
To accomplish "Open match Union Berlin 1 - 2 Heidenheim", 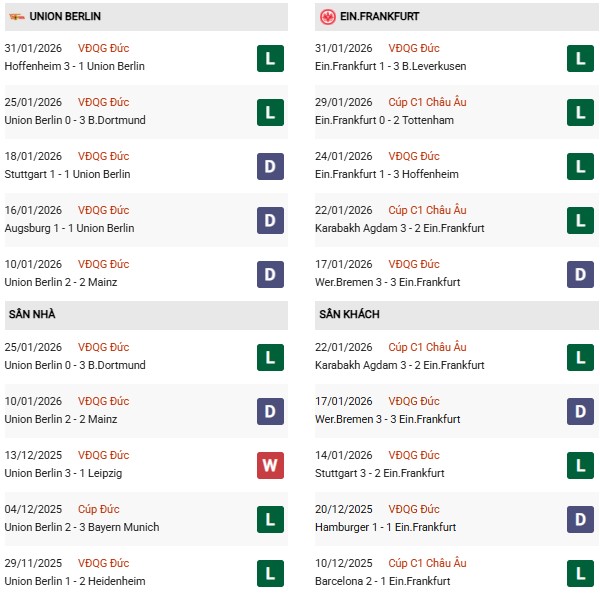I will tap(75, 581).
